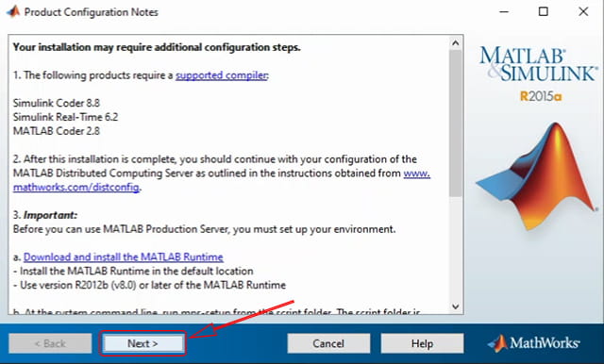Click the scrollbar down arrow
The image size is (604, 364).
[x=456, y=306]
